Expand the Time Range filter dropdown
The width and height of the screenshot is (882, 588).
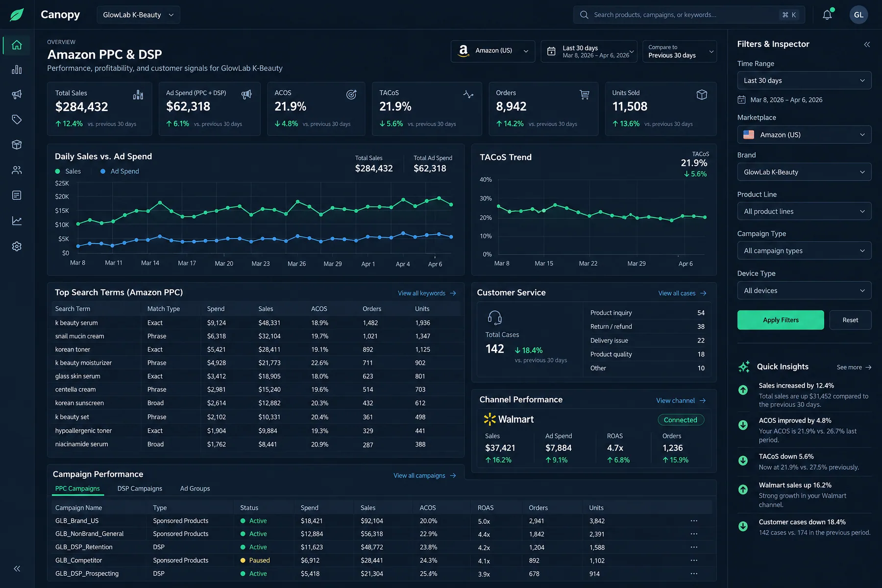(804, 80)
